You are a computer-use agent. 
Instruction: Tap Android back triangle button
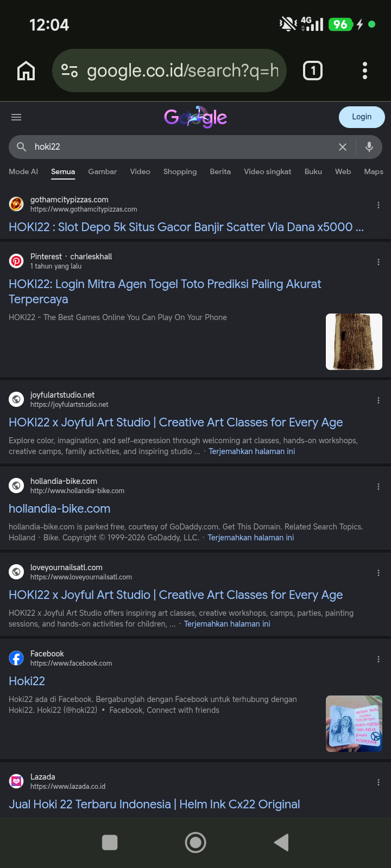point(281,842)
